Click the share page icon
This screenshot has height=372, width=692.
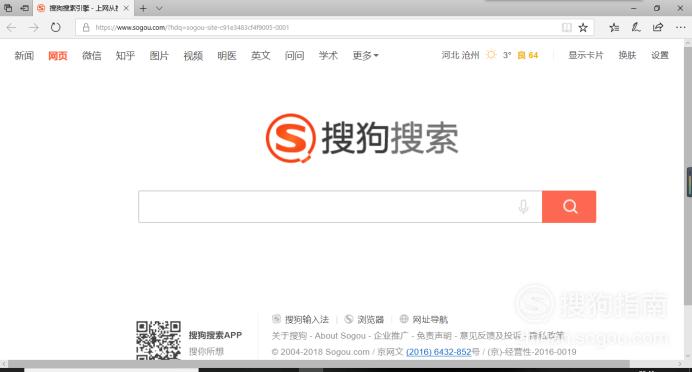658,27
